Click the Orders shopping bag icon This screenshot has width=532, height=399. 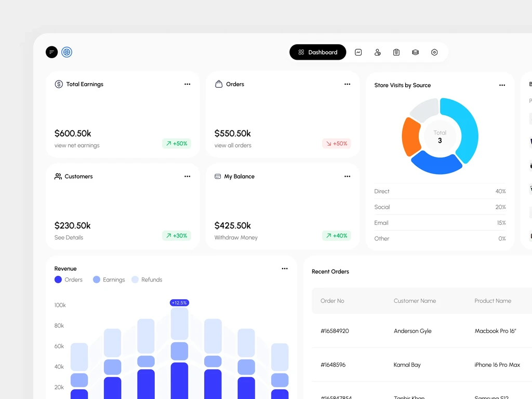pyautogui.click(x=219, y=84)
